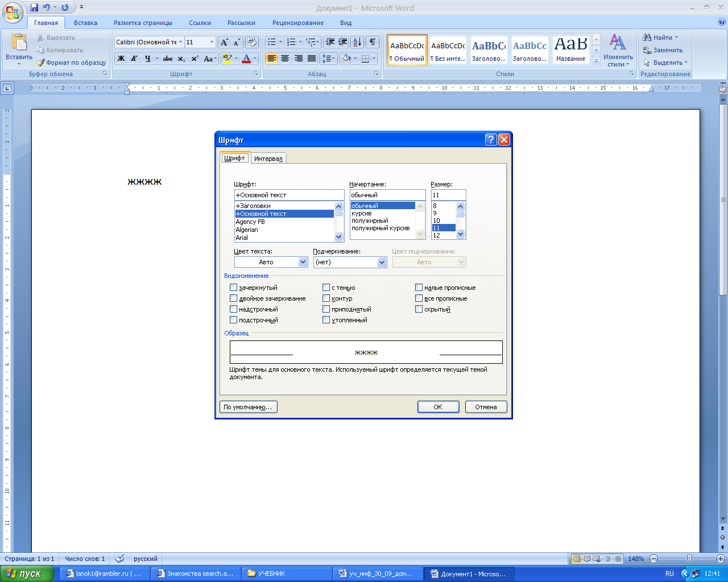Click Заменить in ribbon

663,50
